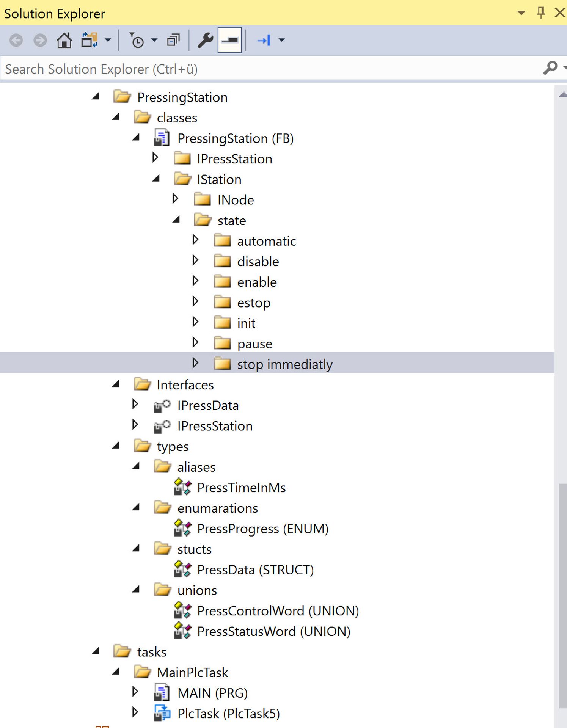
Task: Select the disable folder label
Action: pyautogui.click(x=258, y=262)
